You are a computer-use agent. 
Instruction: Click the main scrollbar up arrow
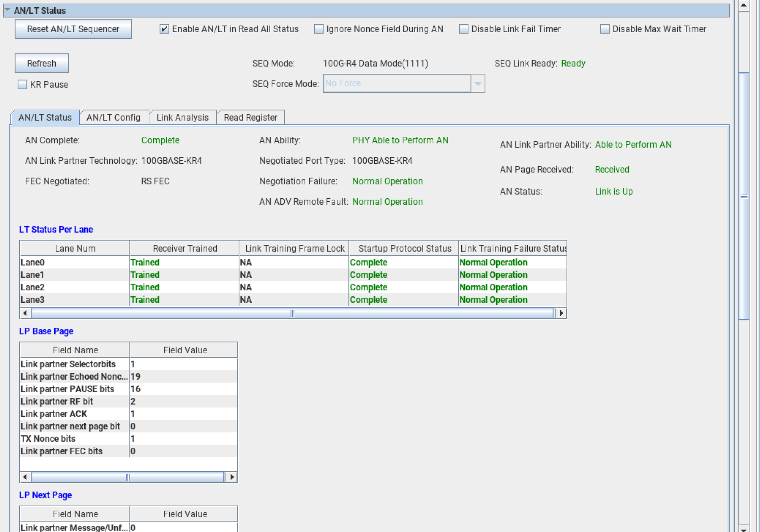(x=743, y=5)
